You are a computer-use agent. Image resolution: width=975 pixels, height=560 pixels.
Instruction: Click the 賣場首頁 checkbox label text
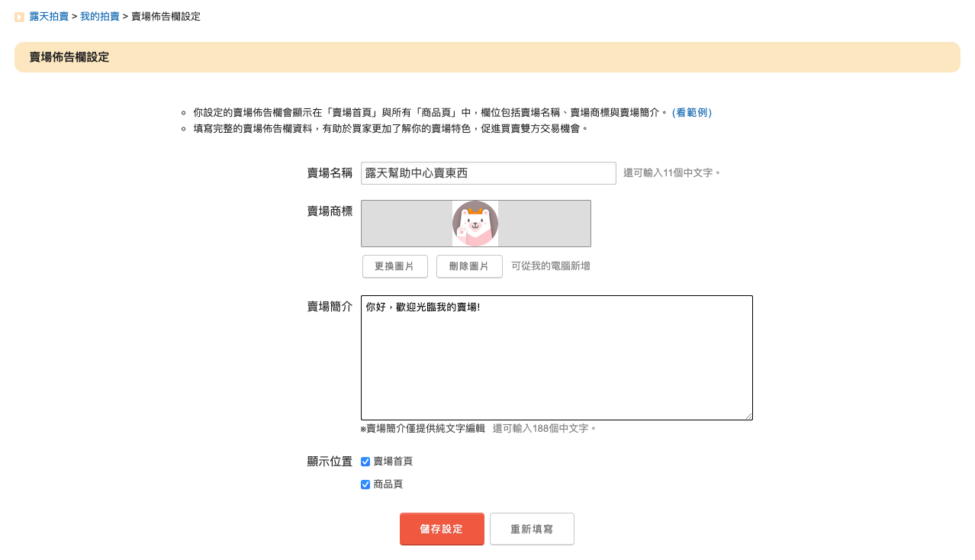click(393, 462)
